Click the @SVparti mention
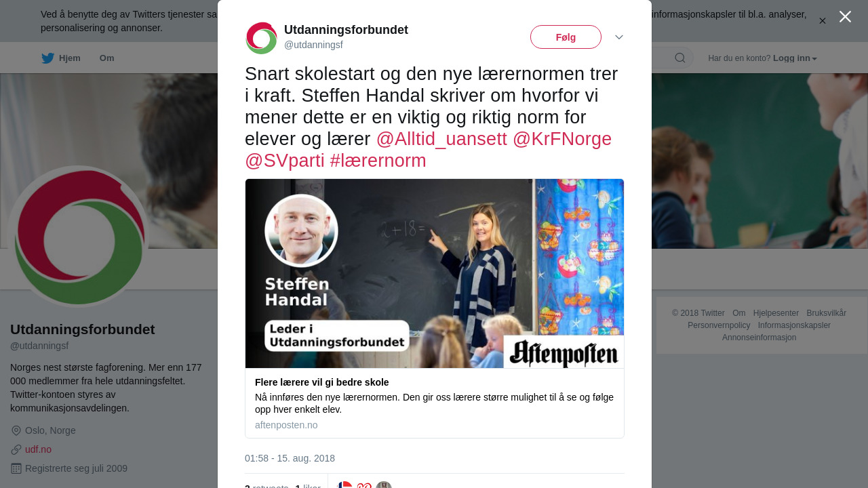The width and height of the screenshot is (868, 488). coord(285,161)
